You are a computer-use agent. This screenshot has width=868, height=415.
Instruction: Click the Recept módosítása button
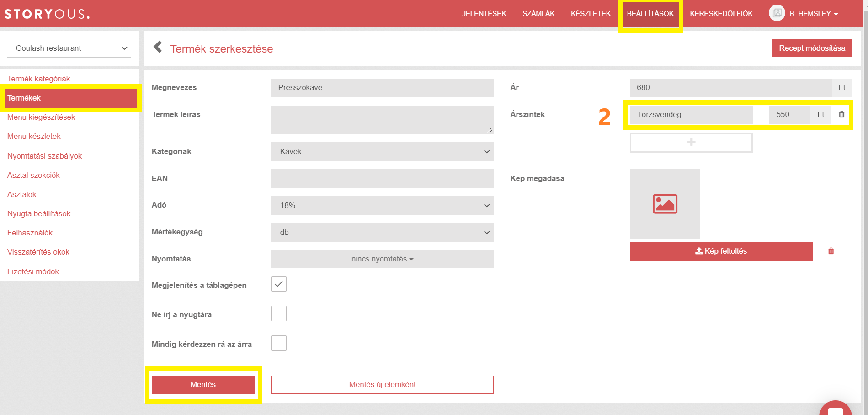tap(812, 48)
